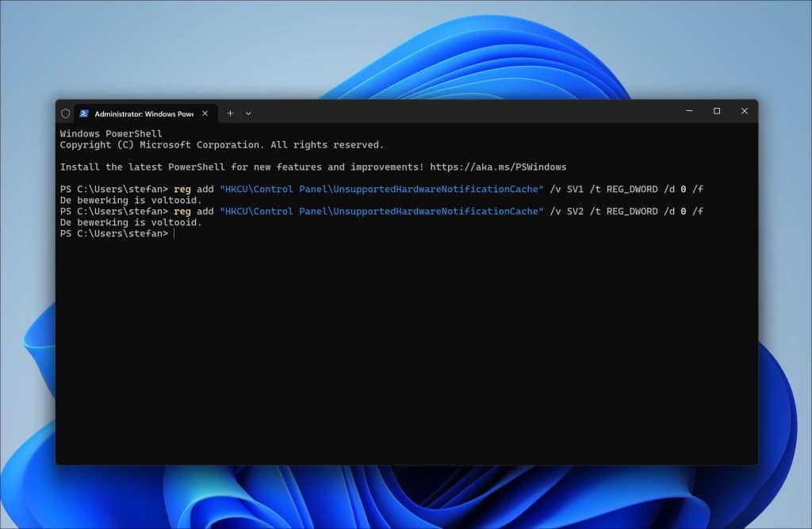
Task: Expand the new tab profiles dropdown
Action: (248, 113)
